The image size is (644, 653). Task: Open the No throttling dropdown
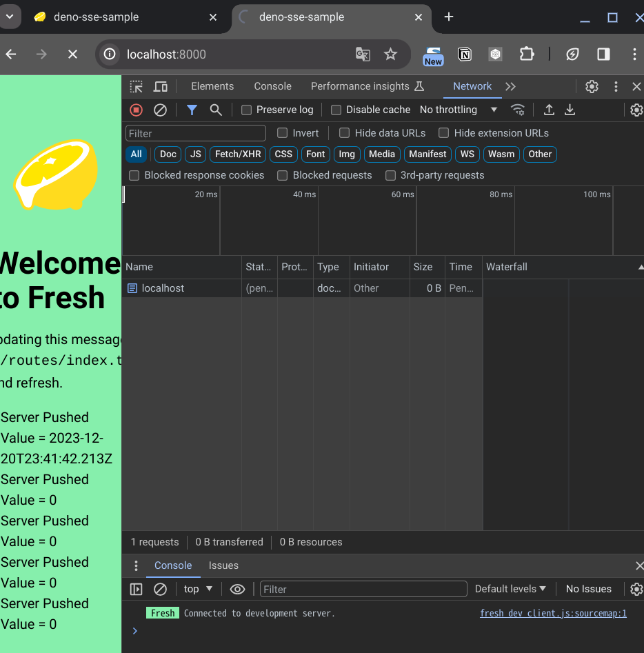(458, 110)
